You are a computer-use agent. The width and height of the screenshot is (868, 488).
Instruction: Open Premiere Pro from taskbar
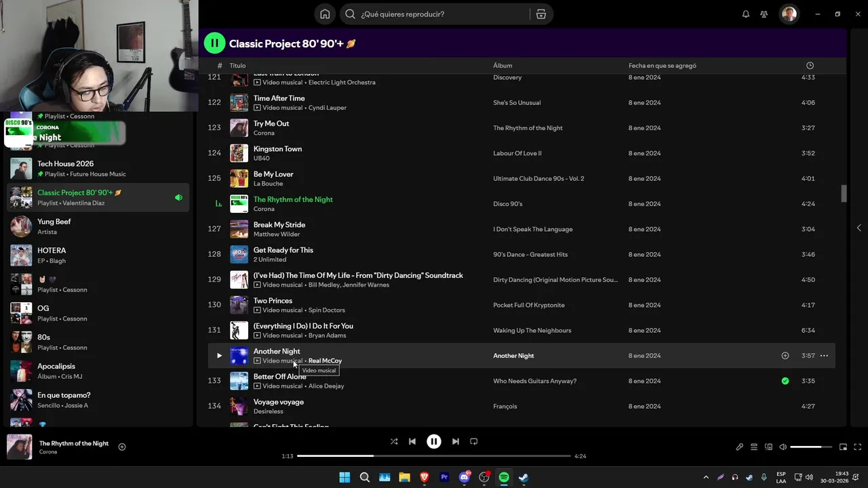click(445, 477)
